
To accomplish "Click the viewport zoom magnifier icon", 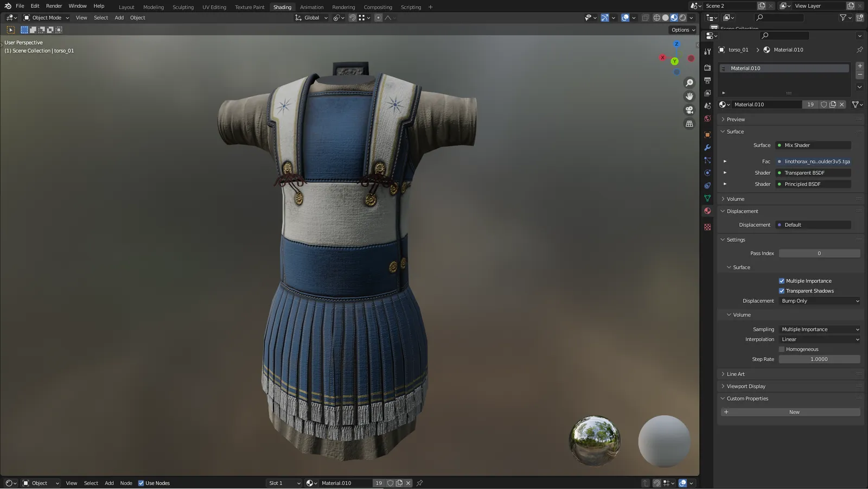I will click(690, 83).
